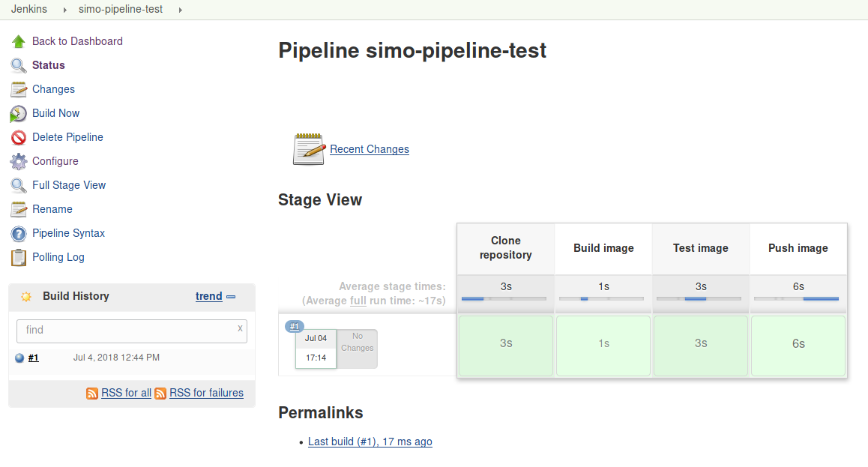Screen dimensions: 868x467
Task: Open the Changes page link
Action: coord(53,89)
